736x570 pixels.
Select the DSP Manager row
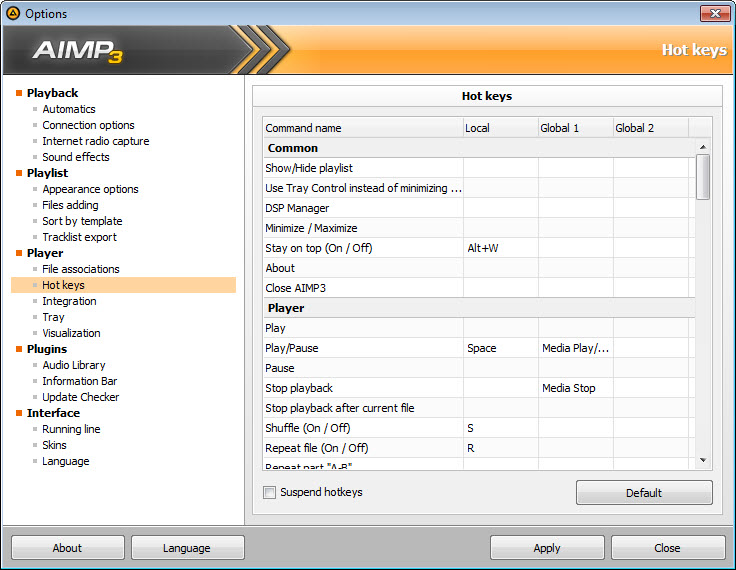479,208
